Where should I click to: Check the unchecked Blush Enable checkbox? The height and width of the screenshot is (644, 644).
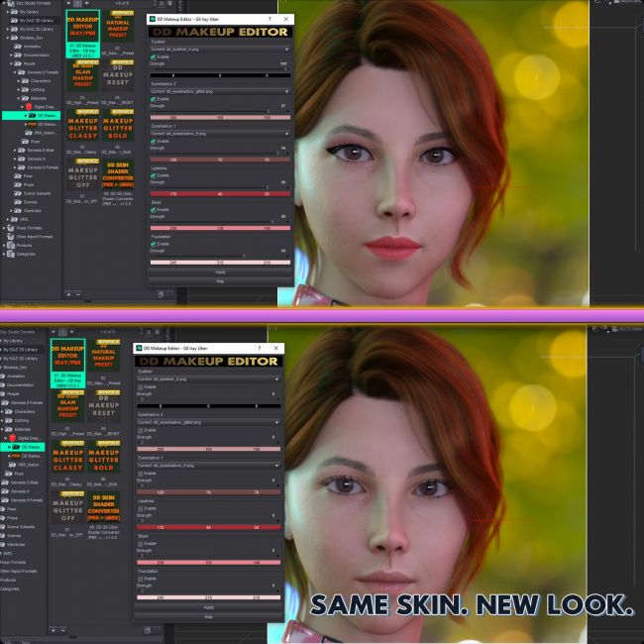point(140,543)
